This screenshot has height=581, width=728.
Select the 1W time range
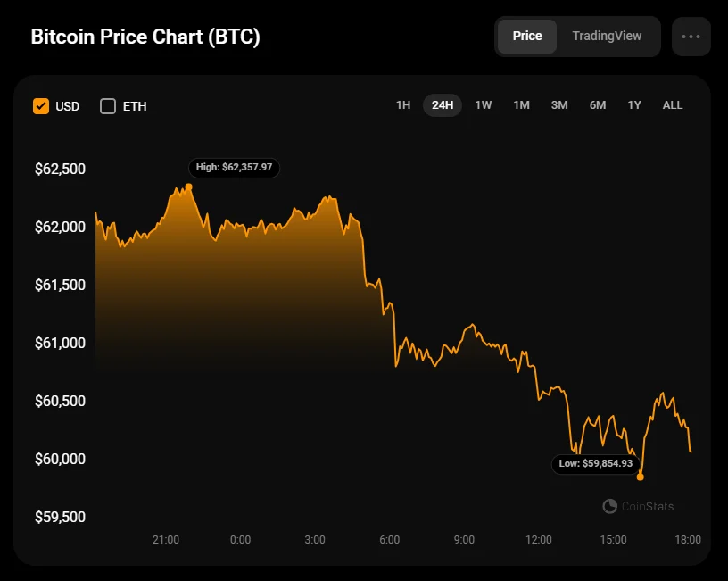[x=484, y=105]
